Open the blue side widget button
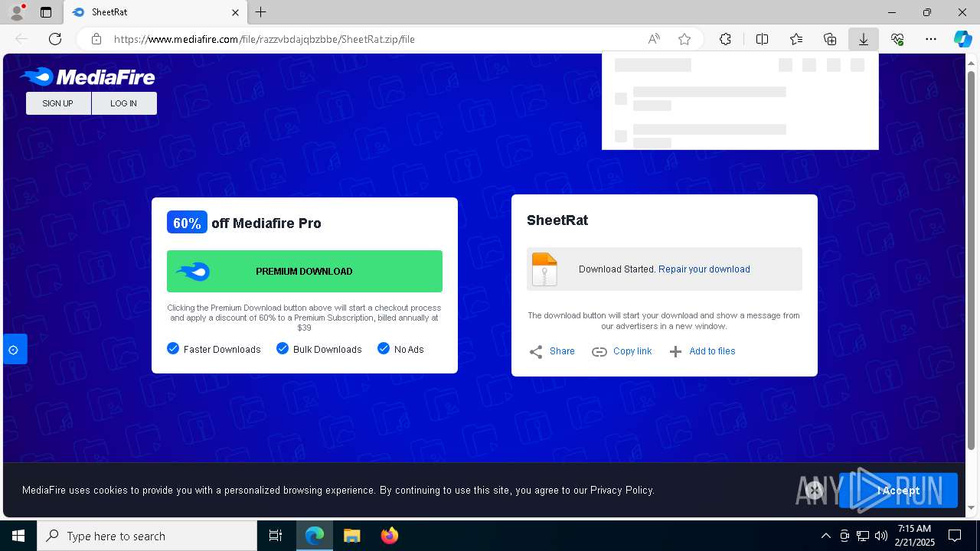 15,350
